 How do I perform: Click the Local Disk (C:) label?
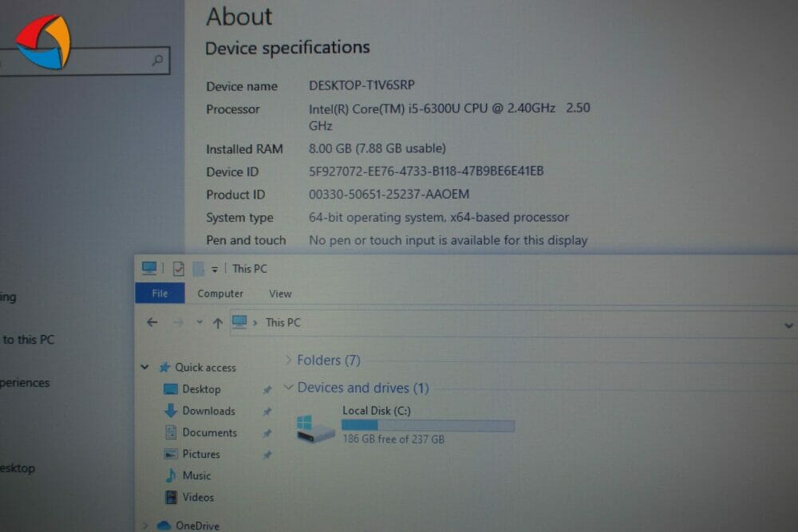point(377,411)
